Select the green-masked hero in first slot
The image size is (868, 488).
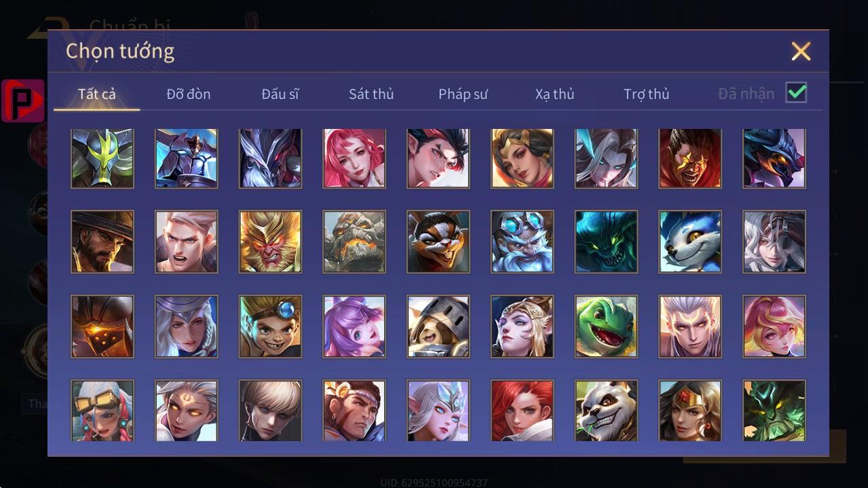[102, 158]
